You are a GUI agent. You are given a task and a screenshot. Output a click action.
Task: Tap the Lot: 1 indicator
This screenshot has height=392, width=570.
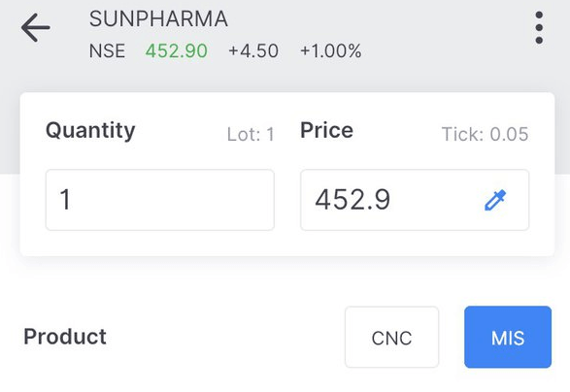click(251, 135)
